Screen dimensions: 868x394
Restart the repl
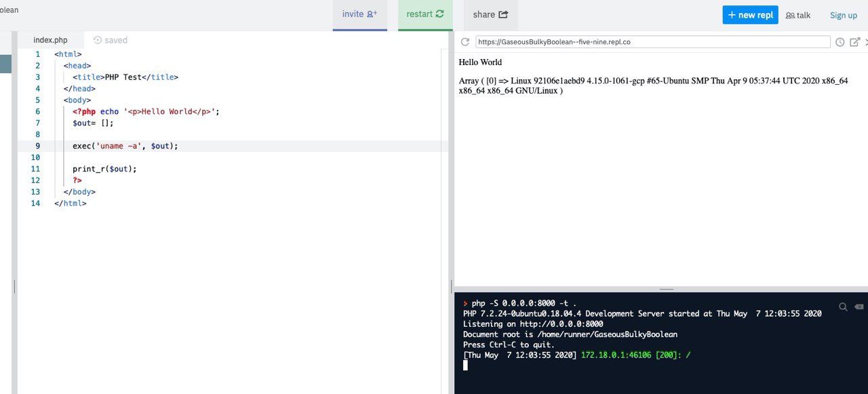click(x=425, y=14)
